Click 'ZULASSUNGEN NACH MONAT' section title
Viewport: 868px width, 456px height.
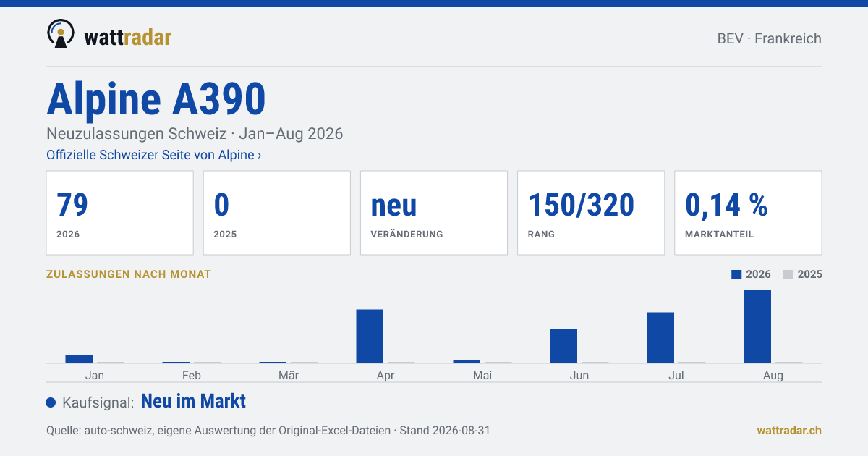coord(129,274)
